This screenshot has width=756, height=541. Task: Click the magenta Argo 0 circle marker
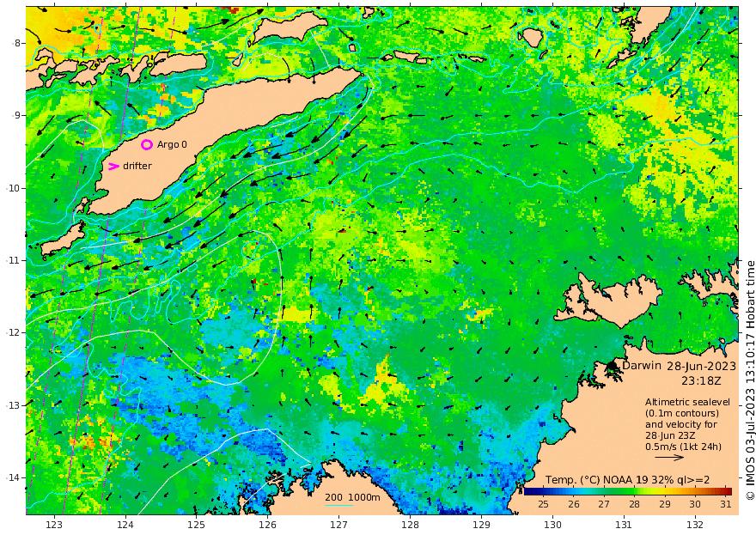pos(147,144)
